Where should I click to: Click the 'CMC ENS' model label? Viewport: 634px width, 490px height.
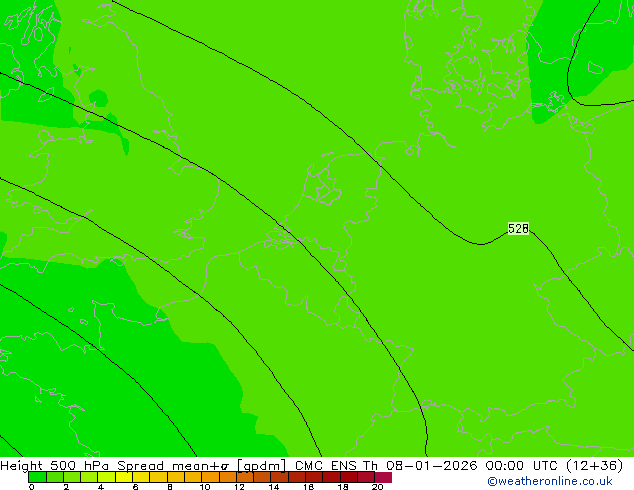coord(326,466)
